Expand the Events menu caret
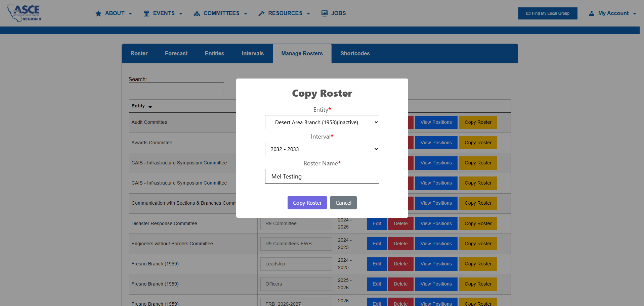644x306 pixels. (x=181, y=14)
